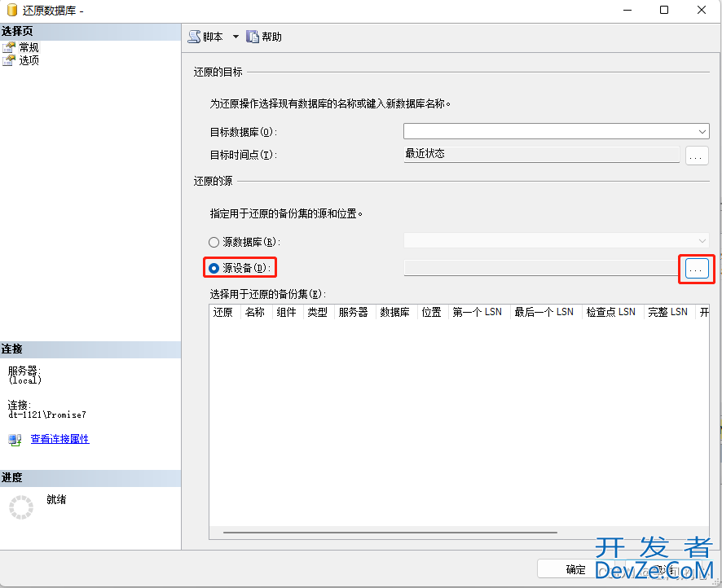The image size is (722, 588).
Task: Expand the 源数据库 dropdown list
Action: click(702, 240)
